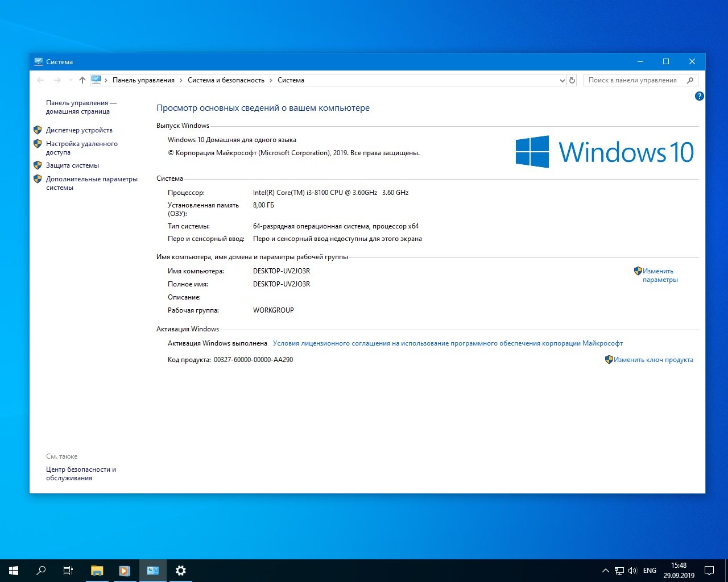
Task: Open 'Настройка удаленного доступа' link
Action: point(82,148)
